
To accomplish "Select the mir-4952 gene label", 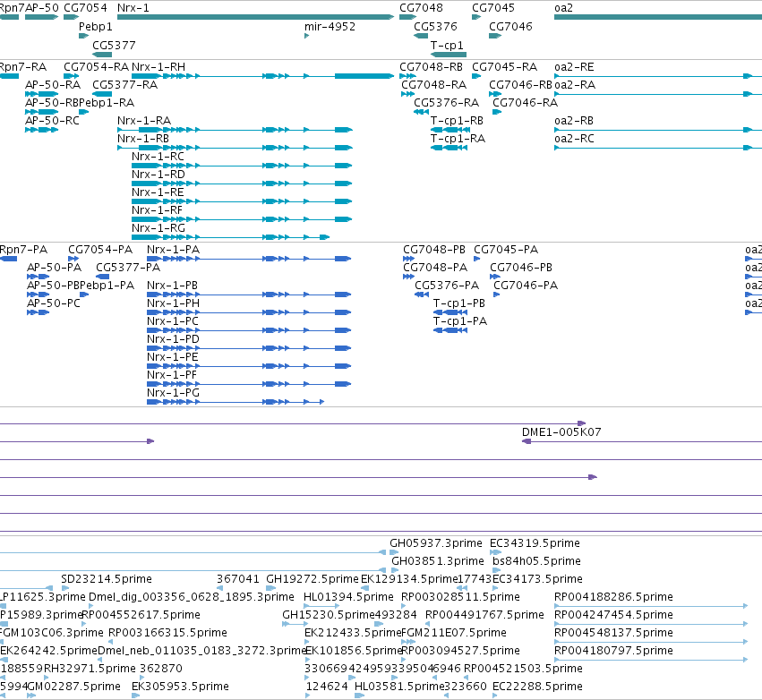I will coord(330,26).
